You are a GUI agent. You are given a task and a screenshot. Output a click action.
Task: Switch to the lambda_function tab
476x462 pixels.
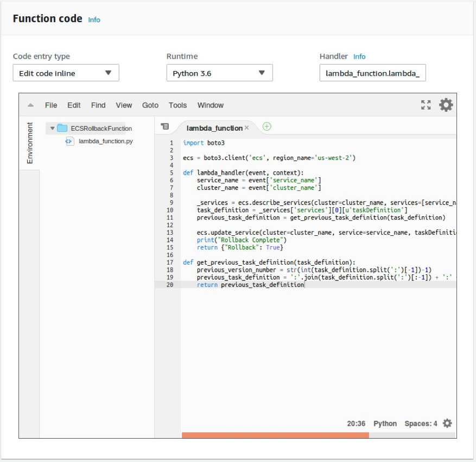click(x=214, y=128)
